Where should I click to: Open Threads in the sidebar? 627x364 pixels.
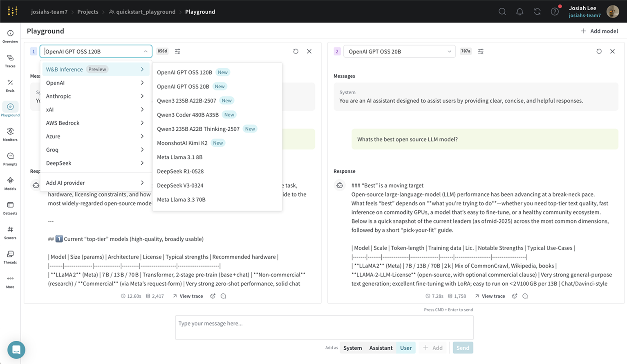tap(10, 257)
